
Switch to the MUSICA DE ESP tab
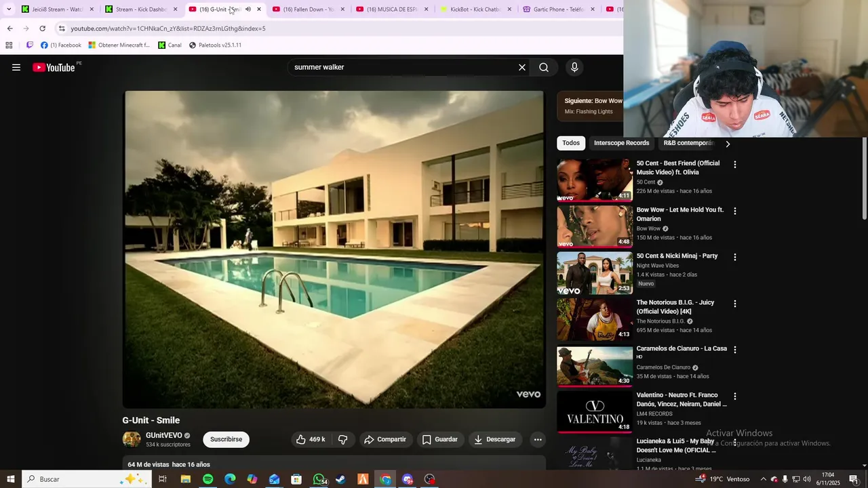pos(392,9)
